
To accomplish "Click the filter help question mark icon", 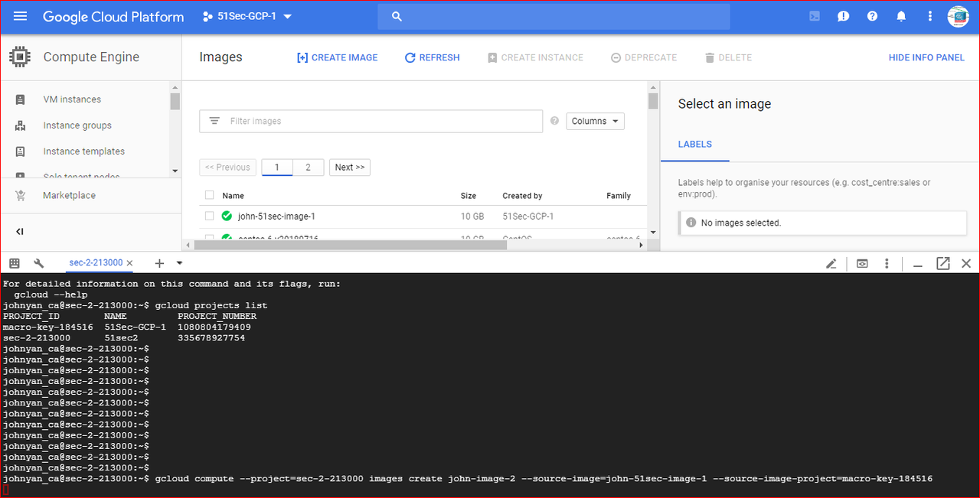I will pos(555,121).
